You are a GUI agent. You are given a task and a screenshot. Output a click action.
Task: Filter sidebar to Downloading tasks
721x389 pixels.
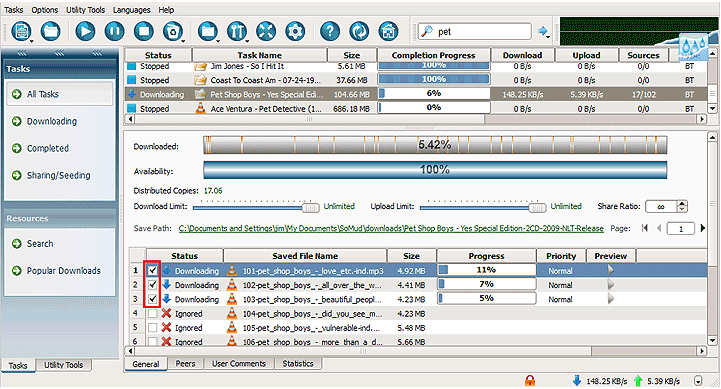[51, 121]
